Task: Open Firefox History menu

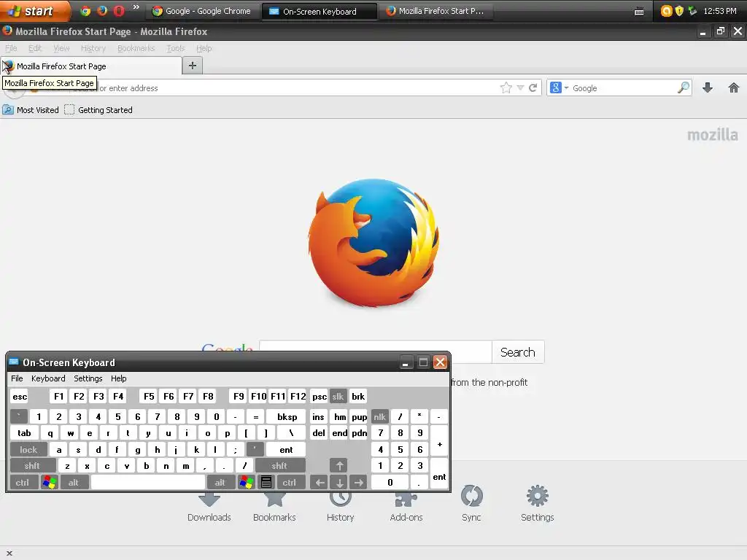Action: pos(93,48)
